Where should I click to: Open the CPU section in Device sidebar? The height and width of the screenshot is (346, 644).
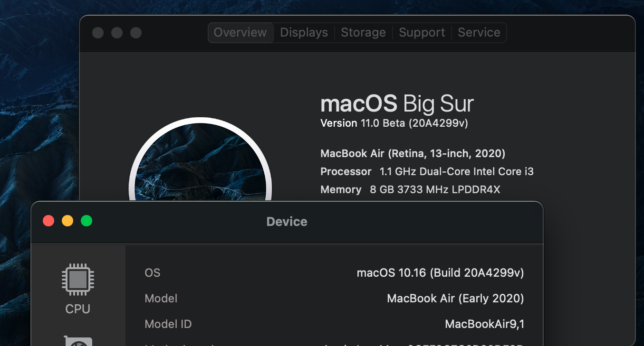coord(78,289)
